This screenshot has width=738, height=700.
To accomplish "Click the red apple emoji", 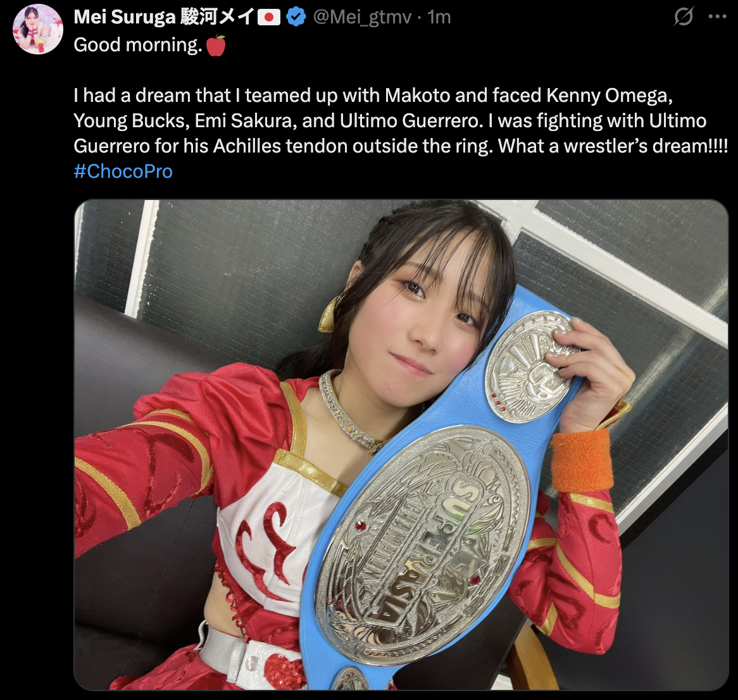I will point(216,46).
